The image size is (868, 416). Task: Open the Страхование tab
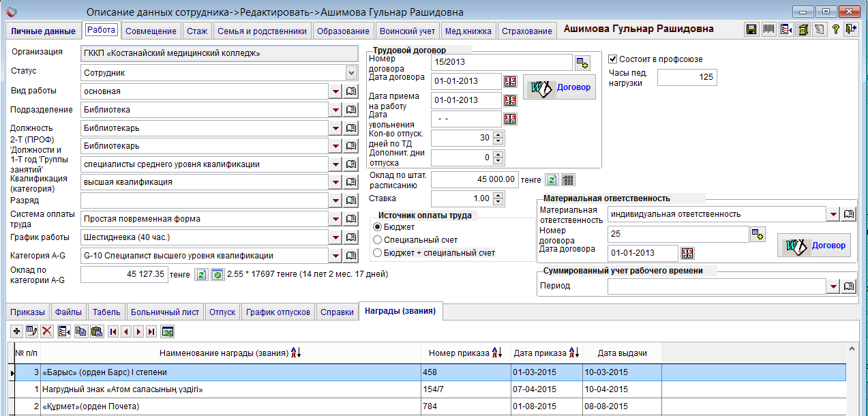coord(526,31)
